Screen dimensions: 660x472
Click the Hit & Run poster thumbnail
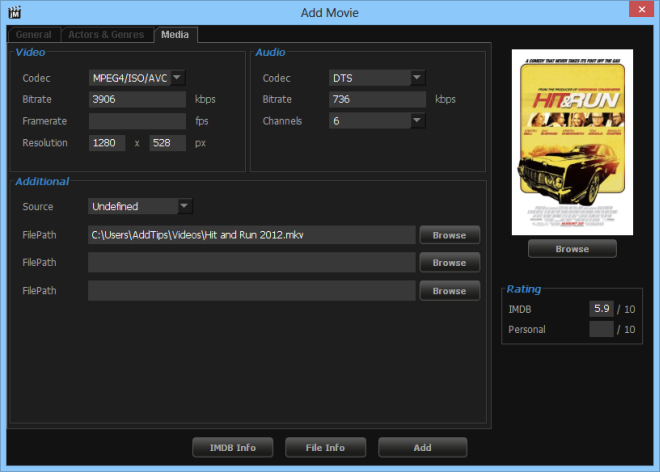click(572, 142)
